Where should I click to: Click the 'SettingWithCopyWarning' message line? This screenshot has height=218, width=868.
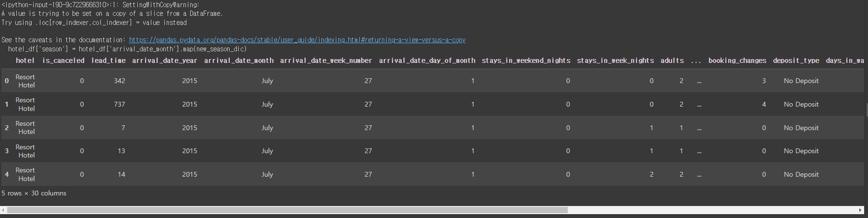click(x=100, y=5)
